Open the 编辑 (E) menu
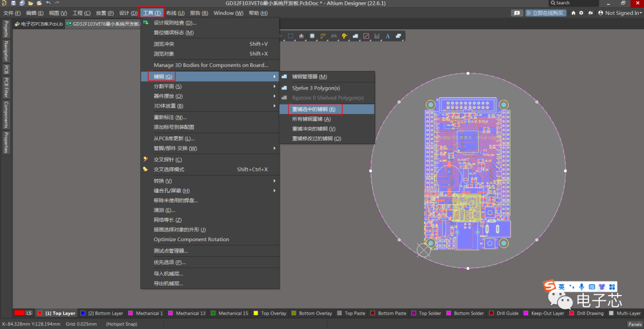 click(x=35, y=13)
